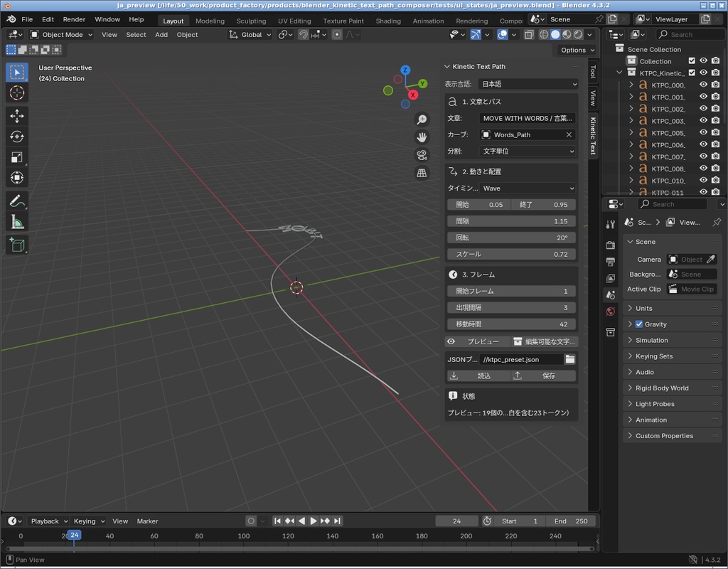Hide KTPC_000 in viewport via eye
728x569 pixels.
tap(703, 85)
